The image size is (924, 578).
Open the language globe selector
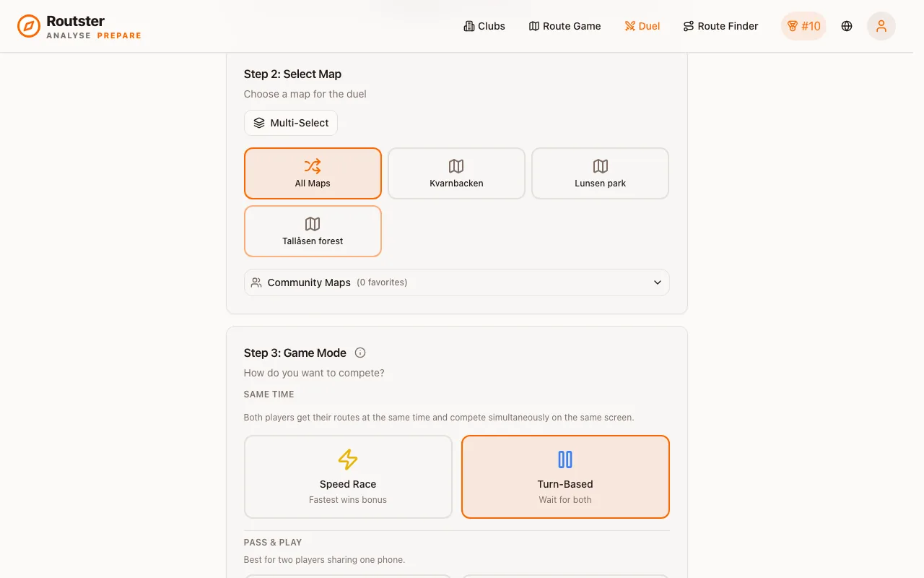click(847, 26)
